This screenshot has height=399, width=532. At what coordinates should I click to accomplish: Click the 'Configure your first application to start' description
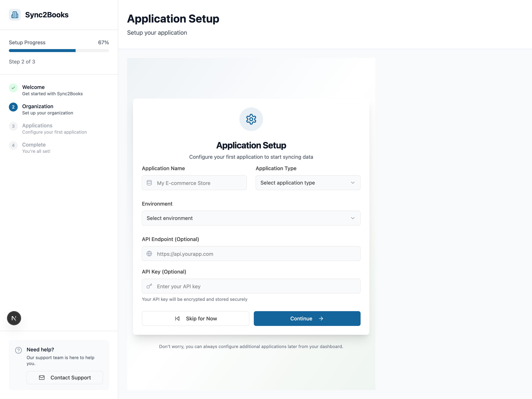coord(251,157)
